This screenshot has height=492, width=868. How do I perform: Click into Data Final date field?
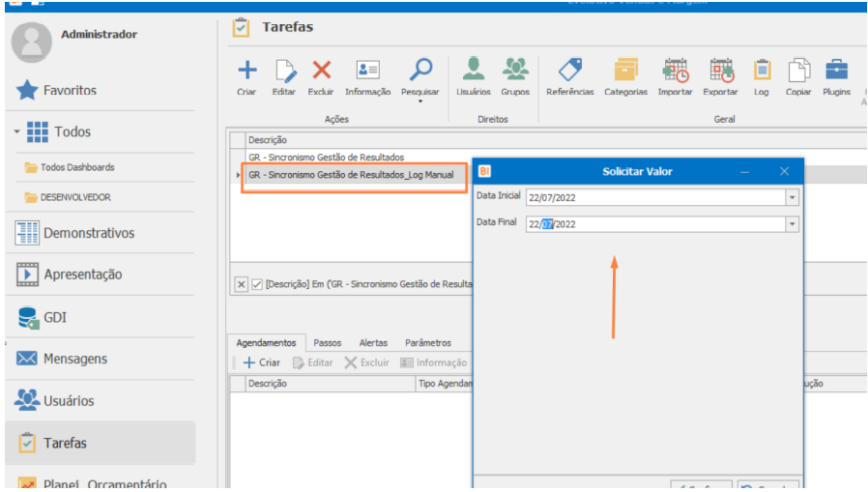pos(655,224)
